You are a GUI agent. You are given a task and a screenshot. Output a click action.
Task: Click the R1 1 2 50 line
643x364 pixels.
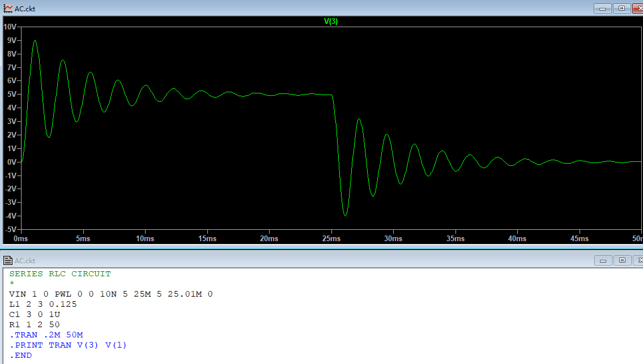35,324
